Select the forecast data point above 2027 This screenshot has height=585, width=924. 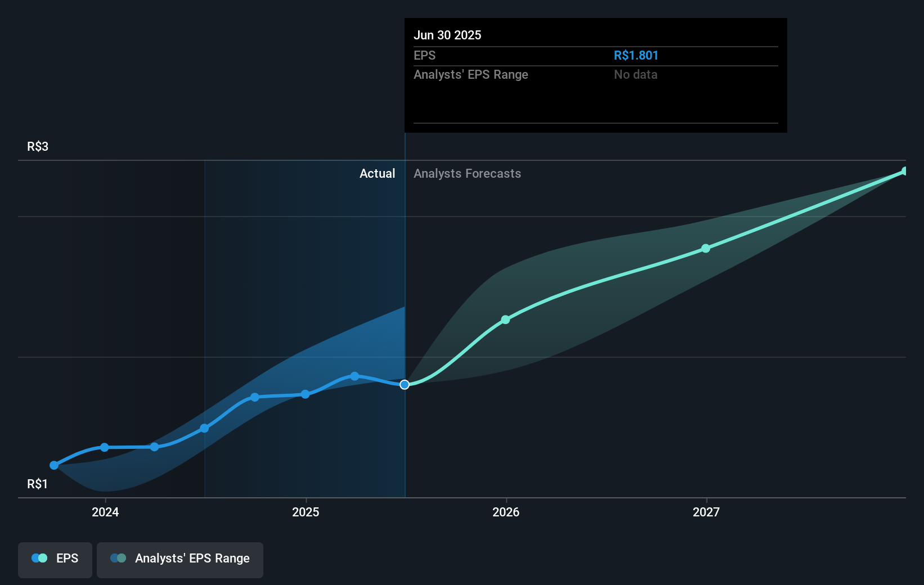706,248
